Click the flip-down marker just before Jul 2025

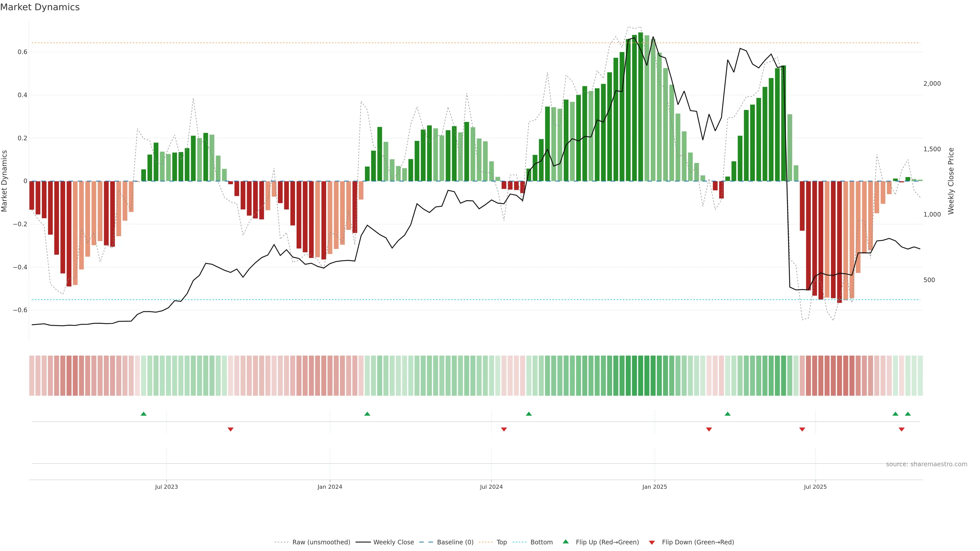[x=802, y=429]
